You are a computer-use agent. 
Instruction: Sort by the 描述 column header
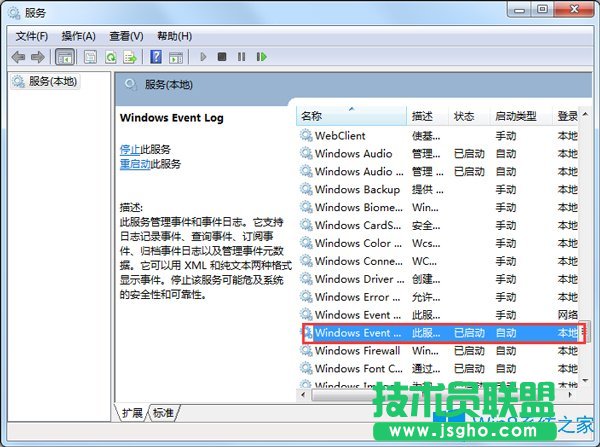tap(427, 116)
